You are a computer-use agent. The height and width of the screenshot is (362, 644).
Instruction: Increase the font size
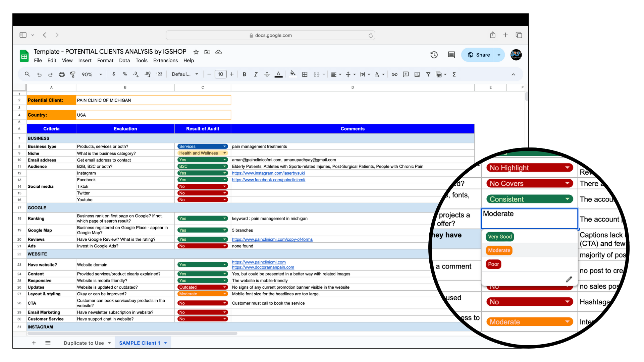coord(232,74)
